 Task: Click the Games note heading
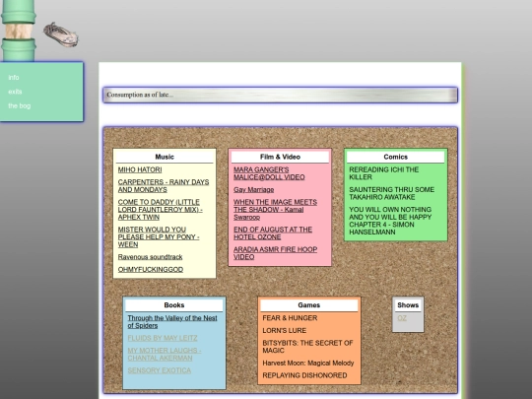[308, 305]
